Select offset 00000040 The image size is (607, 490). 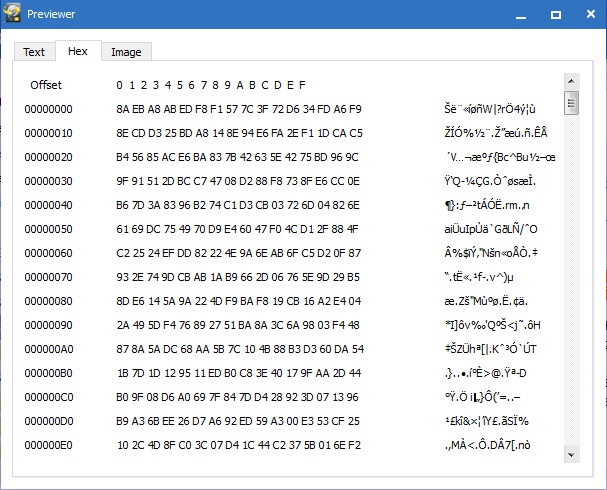click(x=48, y=205)
